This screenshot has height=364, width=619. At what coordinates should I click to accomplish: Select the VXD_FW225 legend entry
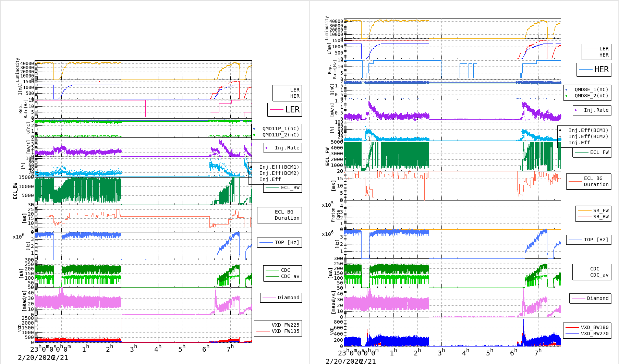pyautogui.click(x=285, y=325)
